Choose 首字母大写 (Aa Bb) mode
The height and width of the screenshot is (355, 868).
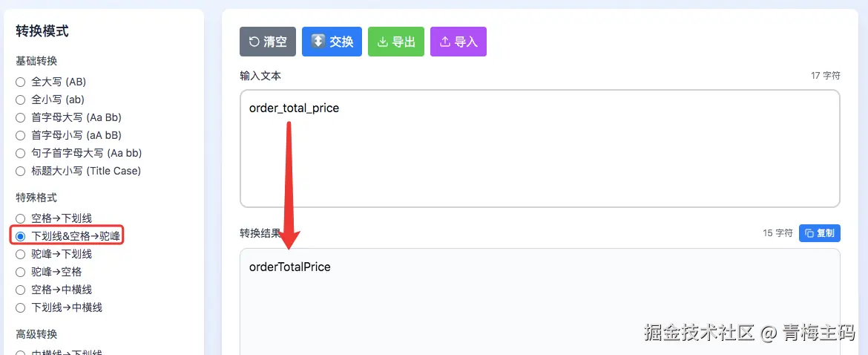21,117
